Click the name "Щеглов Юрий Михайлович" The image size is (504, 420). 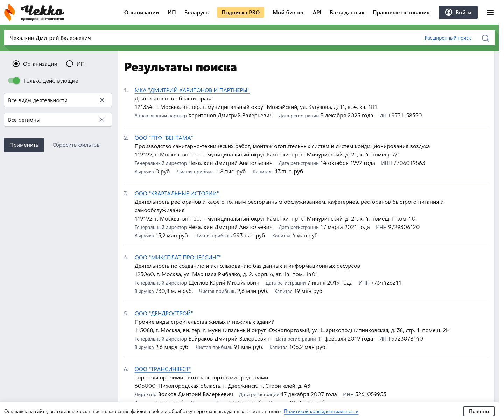(x=224, y=283)
